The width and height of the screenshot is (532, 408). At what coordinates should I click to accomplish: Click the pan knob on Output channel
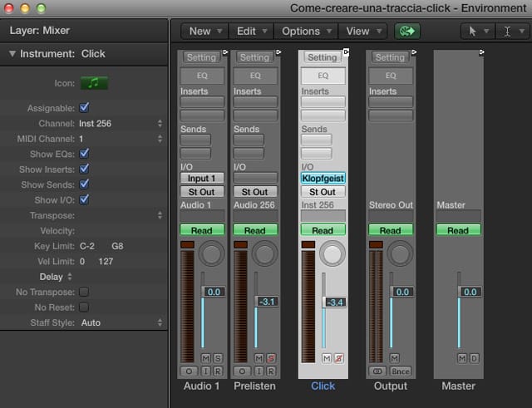tap(400, 253)
